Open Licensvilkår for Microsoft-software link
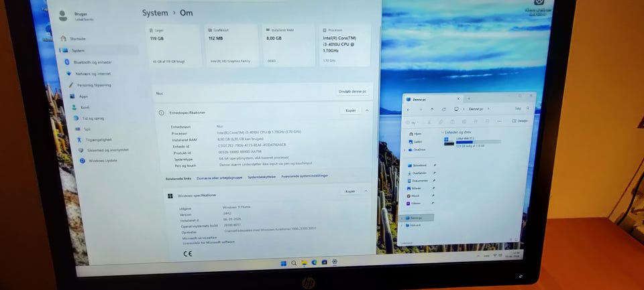This screenshot has height=290, width=644. (x=209, y=242)
